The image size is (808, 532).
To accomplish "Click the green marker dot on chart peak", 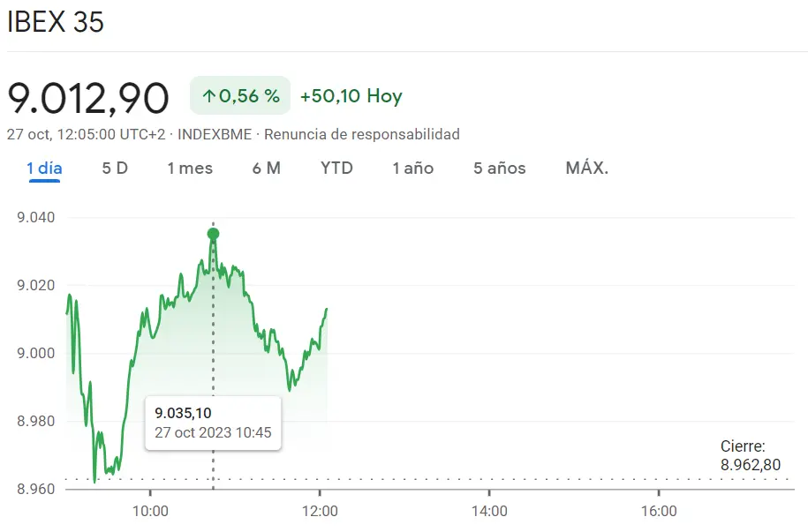I will [212, 233].
